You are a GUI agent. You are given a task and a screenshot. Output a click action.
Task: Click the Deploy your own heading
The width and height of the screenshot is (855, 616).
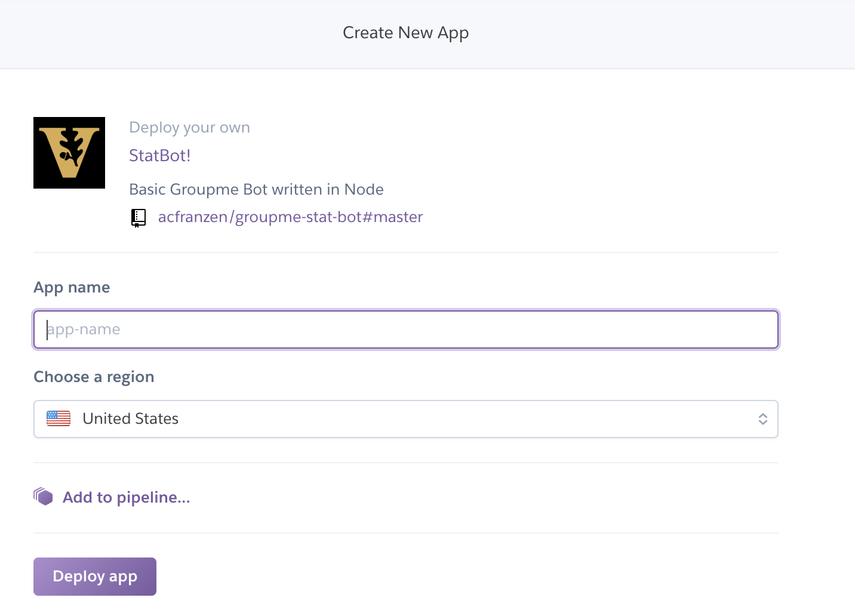pyautogui.click(x=189, y=127)
